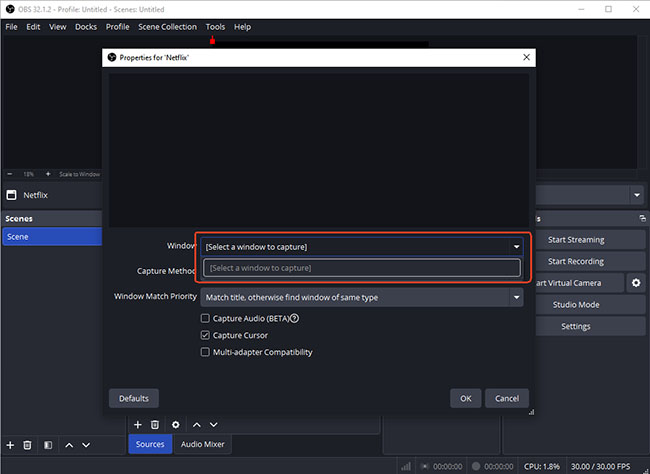
Task: Open the Edit menu
Action: tap(33, 27)
